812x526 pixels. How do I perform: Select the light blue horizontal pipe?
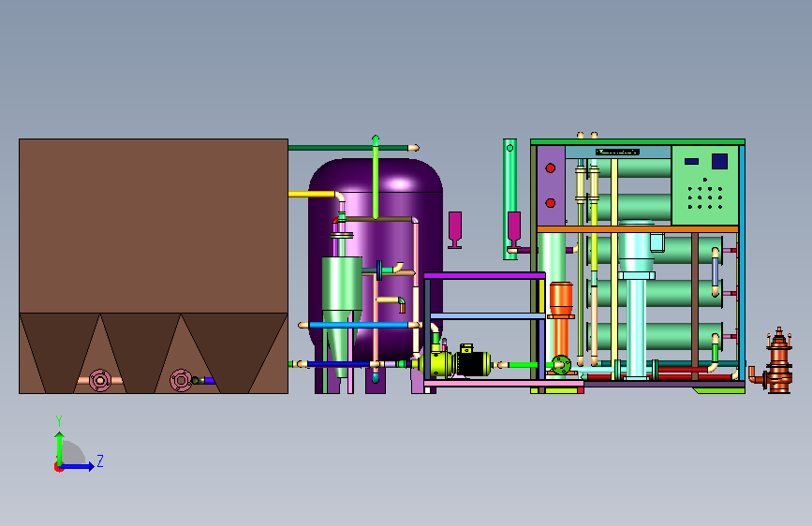(359, 325)
